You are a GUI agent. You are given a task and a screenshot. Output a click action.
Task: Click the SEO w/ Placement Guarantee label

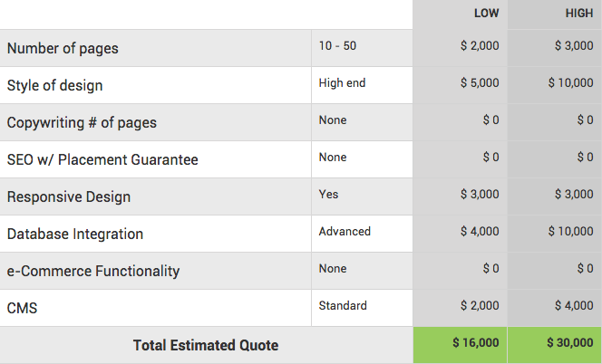point(102,159)
